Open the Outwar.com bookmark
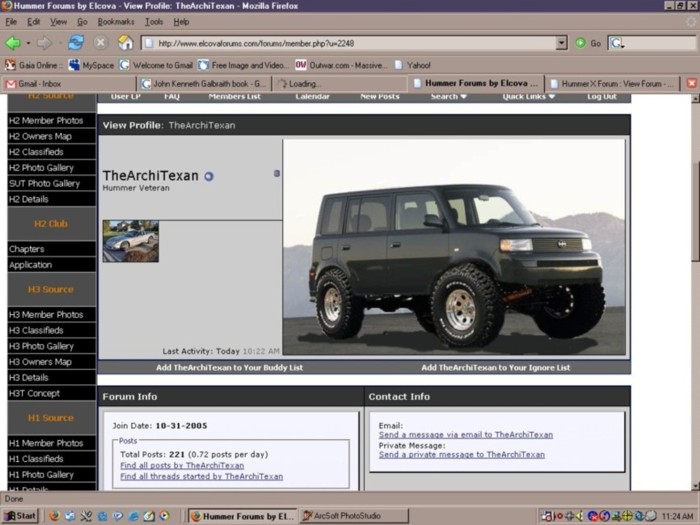700x525 pixels. pyautogui.click(x=341, y=65)
